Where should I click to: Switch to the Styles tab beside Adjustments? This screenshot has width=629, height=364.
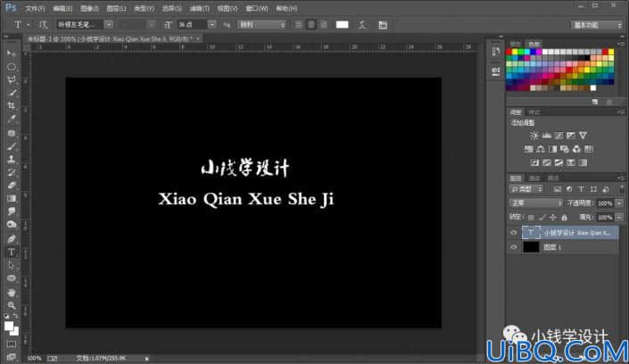(x=534, y=112)
